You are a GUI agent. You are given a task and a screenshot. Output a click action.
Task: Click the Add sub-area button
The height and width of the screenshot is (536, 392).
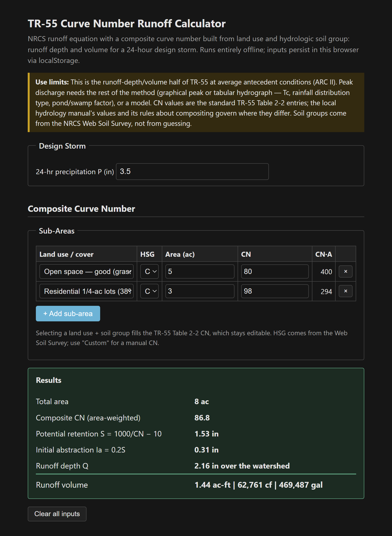pos(68,313)
